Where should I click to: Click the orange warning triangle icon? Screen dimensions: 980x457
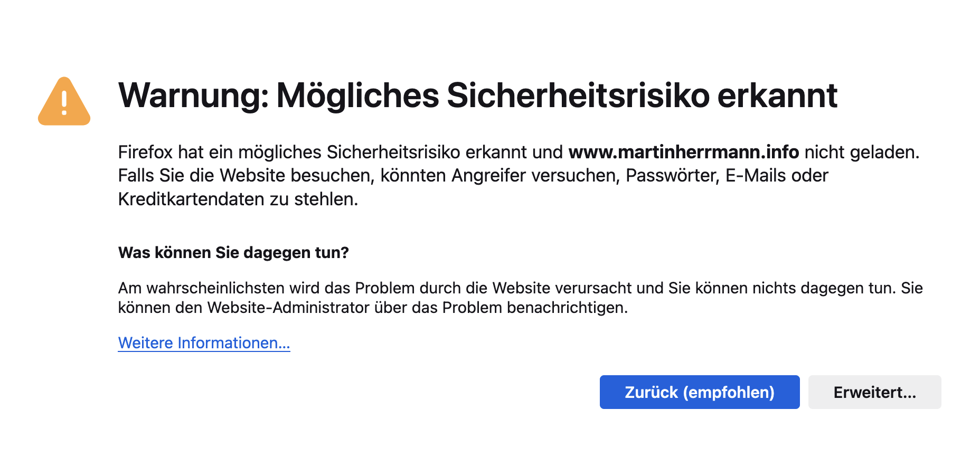64,101
